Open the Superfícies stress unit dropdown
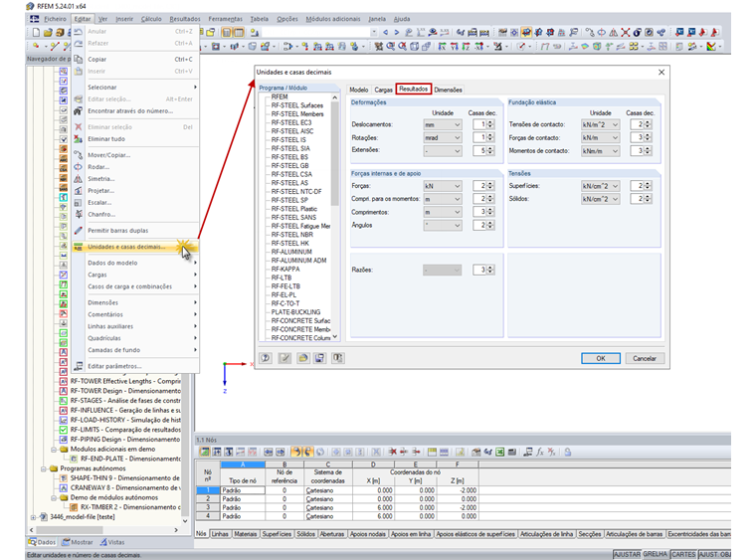The image size is (756, 560). pos(600,186)
